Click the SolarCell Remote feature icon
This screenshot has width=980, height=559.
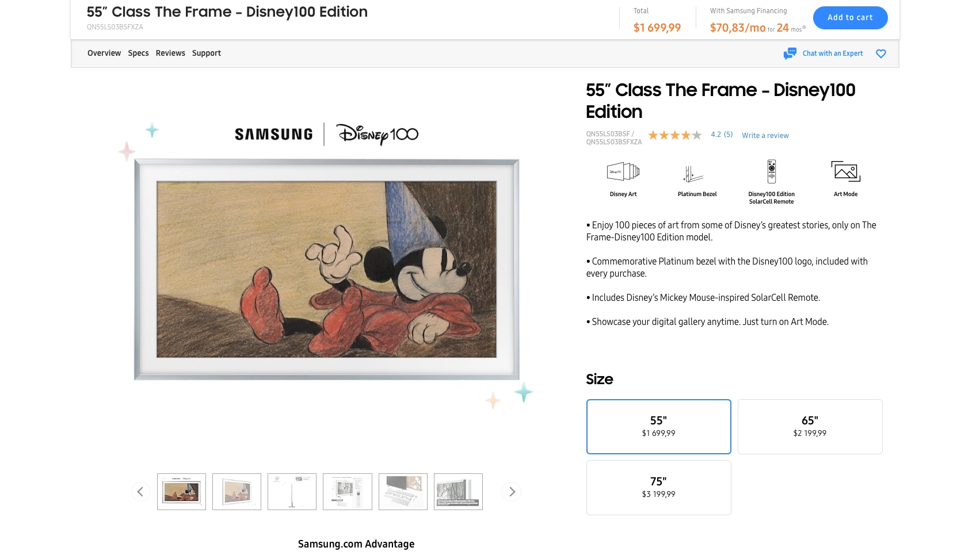772,171
